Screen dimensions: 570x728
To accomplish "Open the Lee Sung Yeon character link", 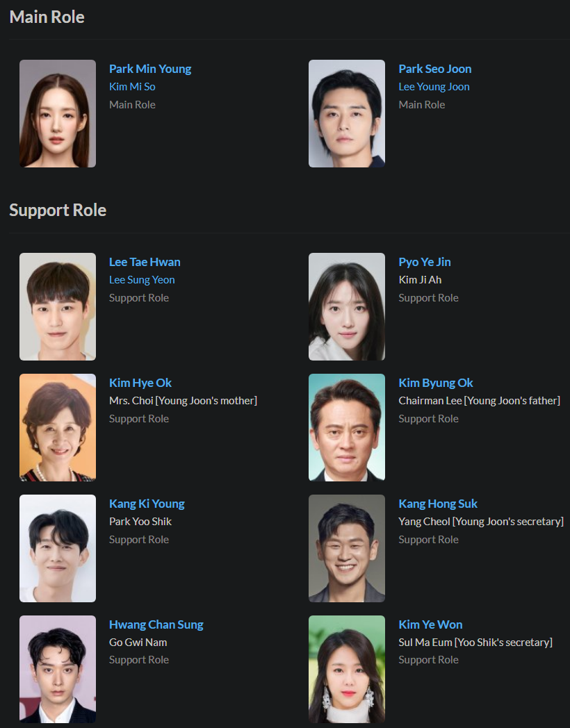I will 142,280.
